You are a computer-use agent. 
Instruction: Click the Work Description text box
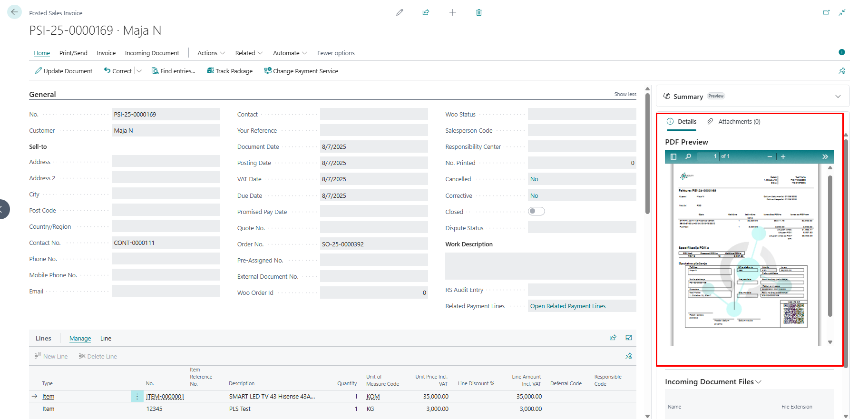click(x=541, y=266)
